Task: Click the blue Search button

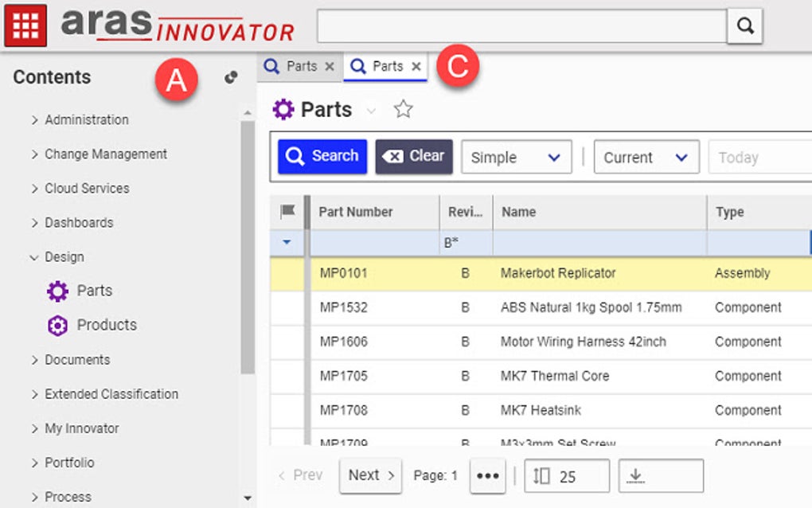Action: (322, 156)
